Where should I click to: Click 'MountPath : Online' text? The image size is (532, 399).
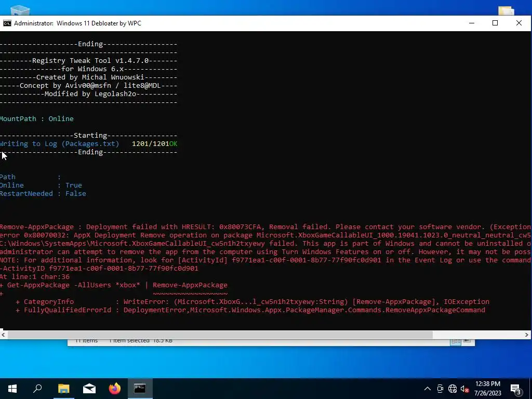click(x=37, y=119)
